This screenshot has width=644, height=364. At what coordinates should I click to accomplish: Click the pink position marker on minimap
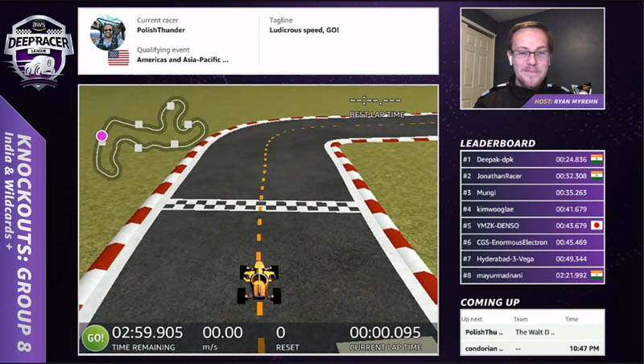tap(101, 135)
